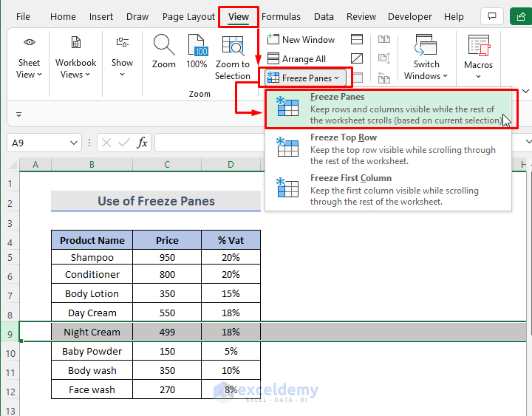Click the Enter checkmark formula icon
532x416 pixels.
[124, 143]
